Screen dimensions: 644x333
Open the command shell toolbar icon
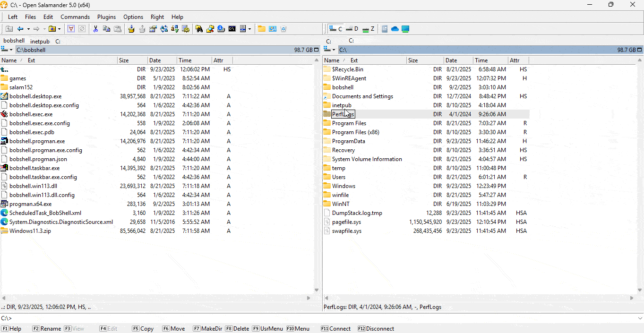232,29
